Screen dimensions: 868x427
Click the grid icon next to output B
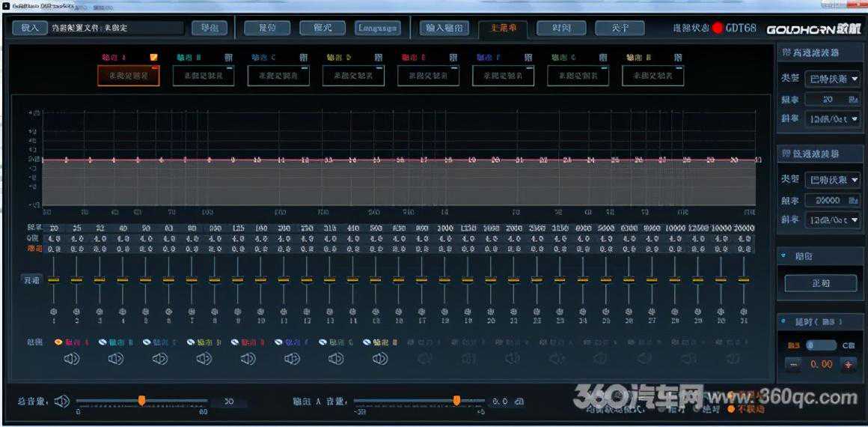pos(227,57)
